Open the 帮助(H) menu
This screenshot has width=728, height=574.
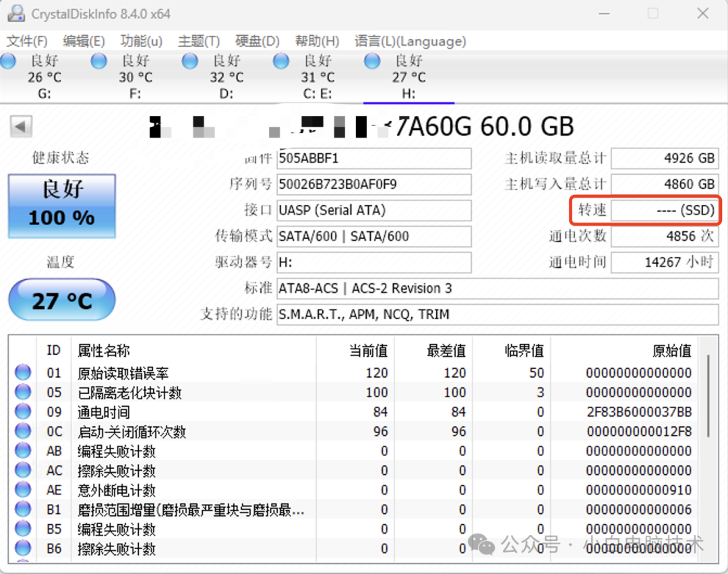tap(317, 41)
